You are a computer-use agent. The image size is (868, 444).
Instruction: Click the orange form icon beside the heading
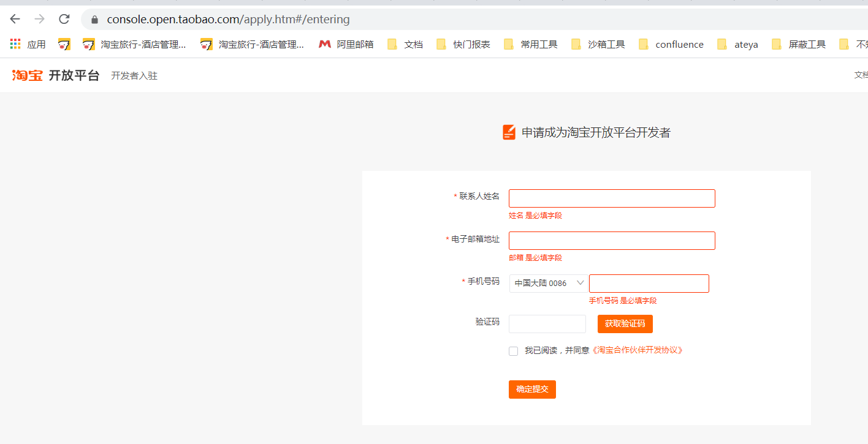coord(509,132)
